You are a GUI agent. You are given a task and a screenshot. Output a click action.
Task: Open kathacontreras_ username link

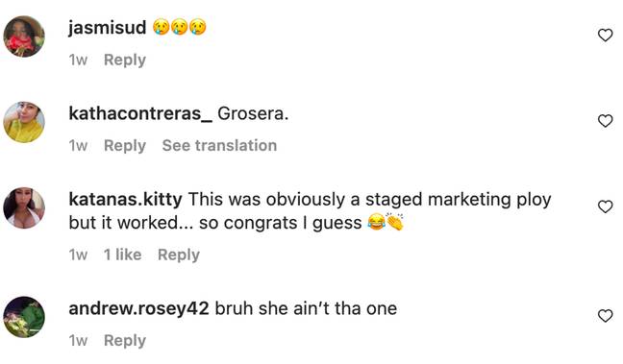tap(140, 113)
